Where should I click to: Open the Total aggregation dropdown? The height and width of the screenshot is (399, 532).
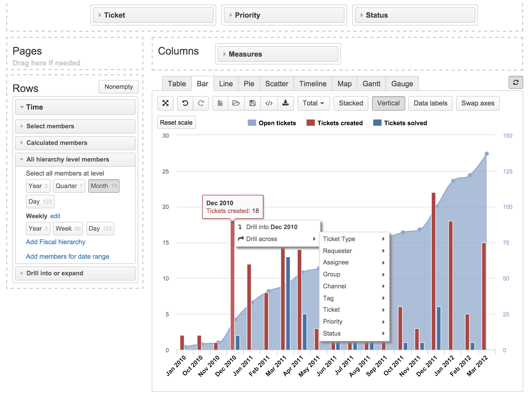[x=313, y=103]
